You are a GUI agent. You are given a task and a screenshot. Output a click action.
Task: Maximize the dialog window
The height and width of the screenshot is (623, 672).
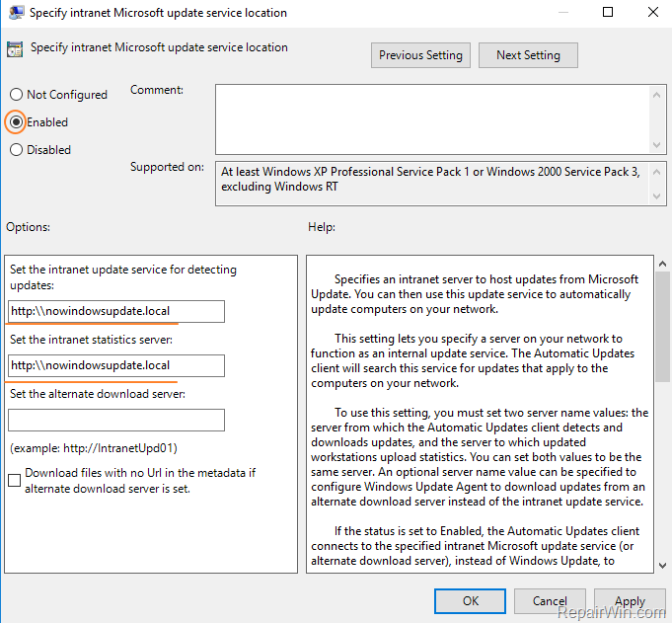[x=608, y=12]
